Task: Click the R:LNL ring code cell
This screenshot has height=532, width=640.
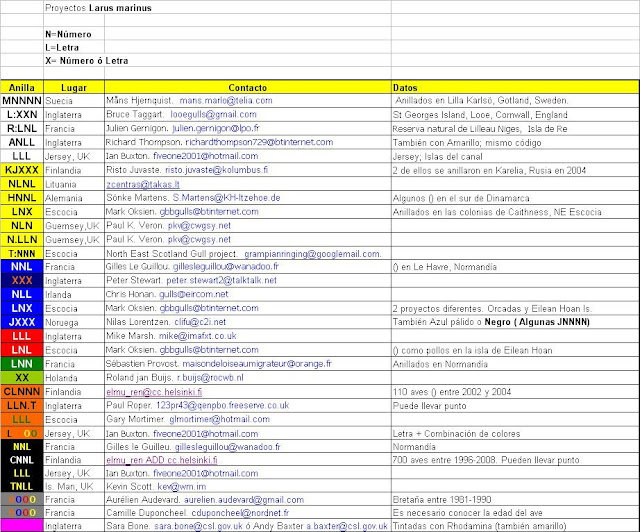Action: coord(22,128)
